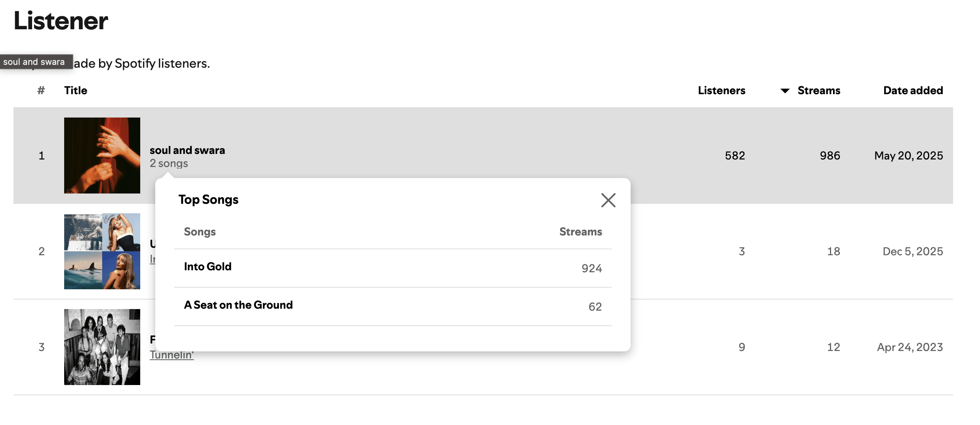The image size is (980, 425).
Task: Sort playlists by Date added
Action: coord(913,91)
